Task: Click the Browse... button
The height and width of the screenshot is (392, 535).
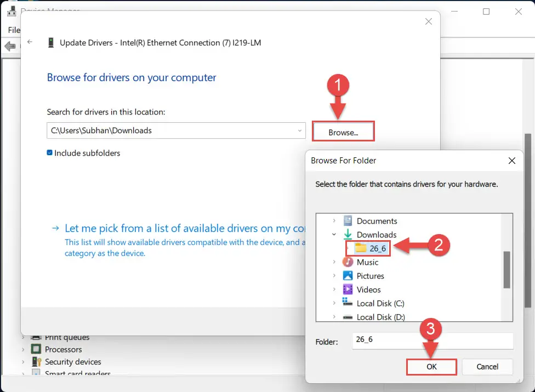Action: (343, 132)
